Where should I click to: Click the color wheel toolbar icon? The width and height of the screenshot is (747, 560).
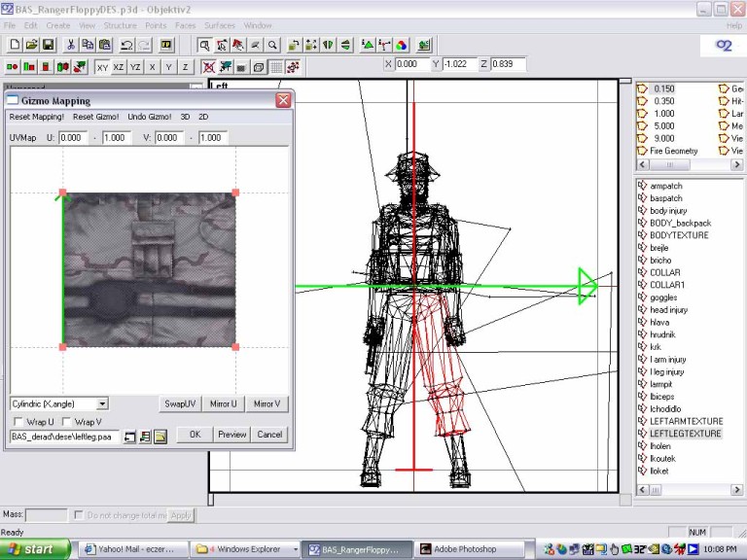pos(401,45)
